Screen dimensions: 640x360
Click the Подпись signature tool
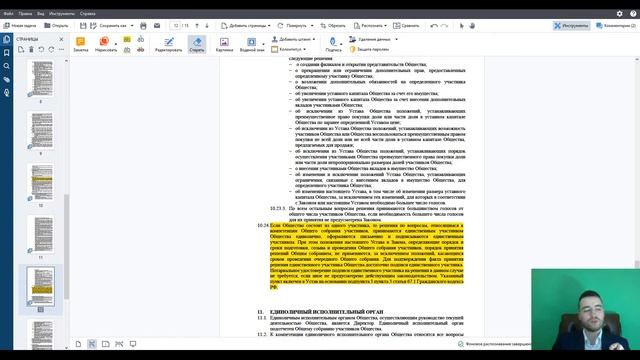coord(333,44)
